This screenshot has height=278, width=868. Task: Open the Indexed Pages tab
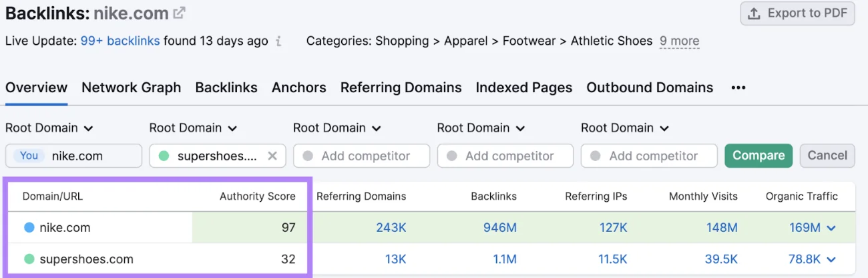(524, 88)
